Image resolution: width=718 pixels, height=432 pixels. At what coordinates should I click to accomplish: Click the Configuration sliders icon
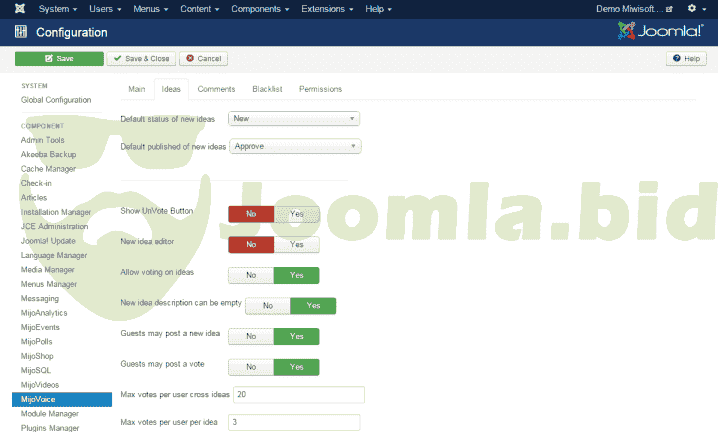(21, 32)
